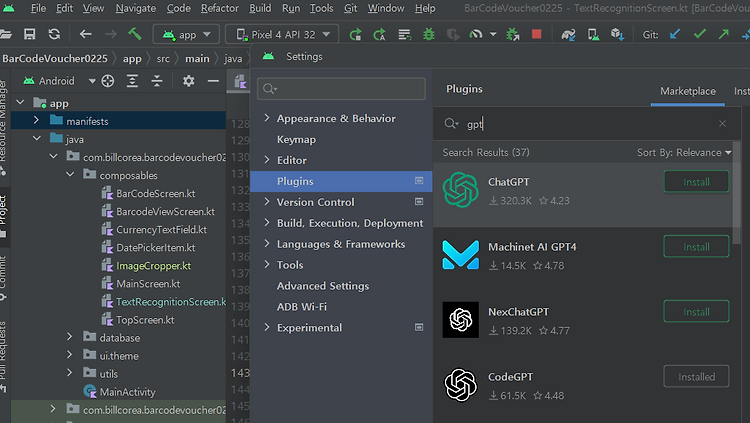Open the File menu

click(x=38, y=8)
